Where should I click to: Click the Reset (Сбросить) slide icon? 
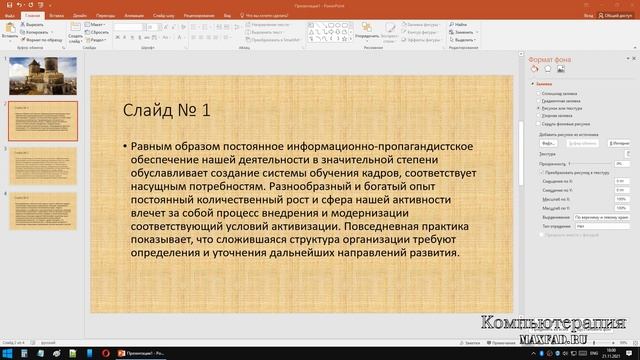pyautogui.click(x=87, y=32)
